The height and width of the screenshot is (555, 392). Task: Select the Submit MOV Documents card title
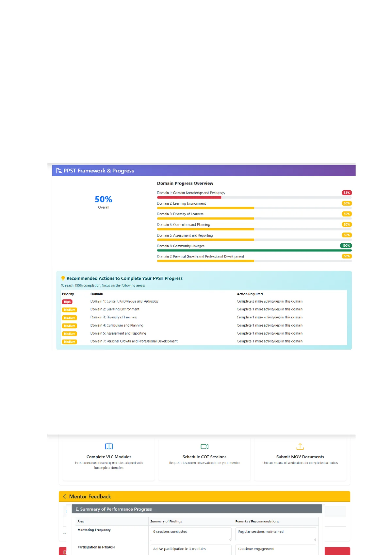pos(300,457)
